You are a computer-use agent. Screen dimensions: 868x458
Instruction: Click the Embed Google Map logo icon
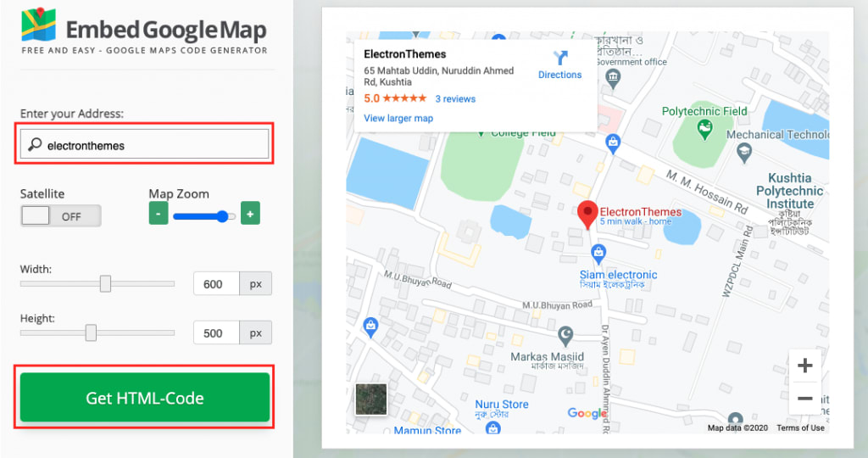point(39,25)
